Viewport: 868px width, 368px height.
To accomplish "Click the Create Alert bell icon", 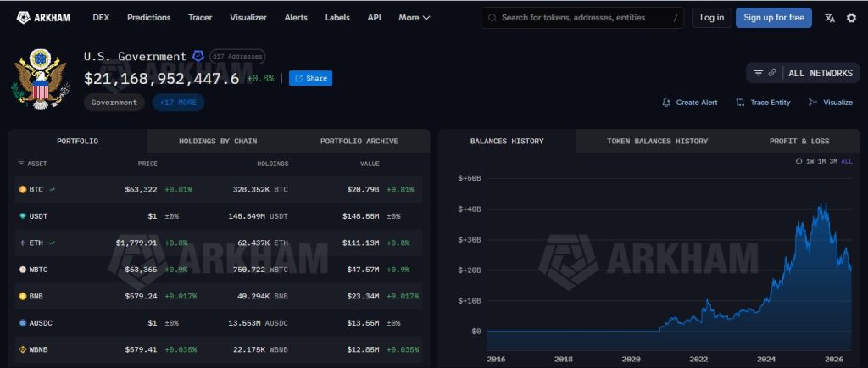I will 666,103.
